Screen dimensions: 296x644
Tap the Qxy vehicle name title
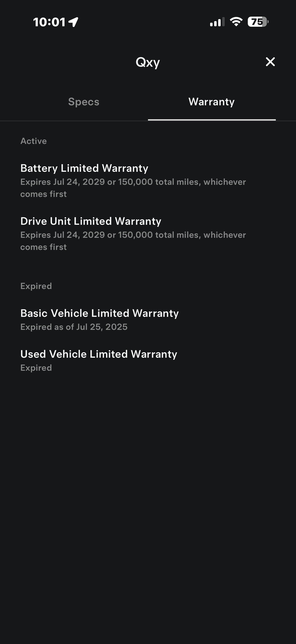point(148,62)
